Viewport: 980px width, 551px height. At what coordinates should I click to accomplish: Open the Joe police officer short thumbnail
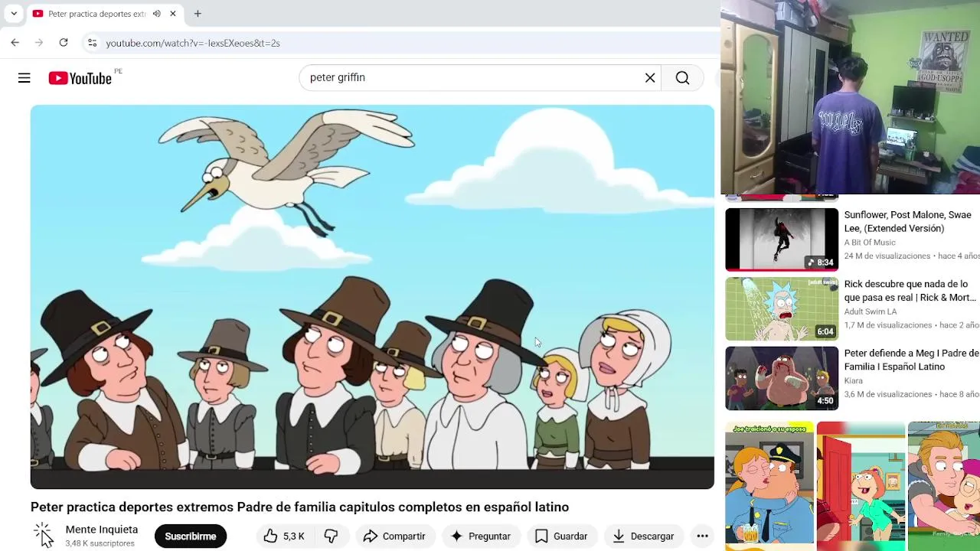point(769,486)
